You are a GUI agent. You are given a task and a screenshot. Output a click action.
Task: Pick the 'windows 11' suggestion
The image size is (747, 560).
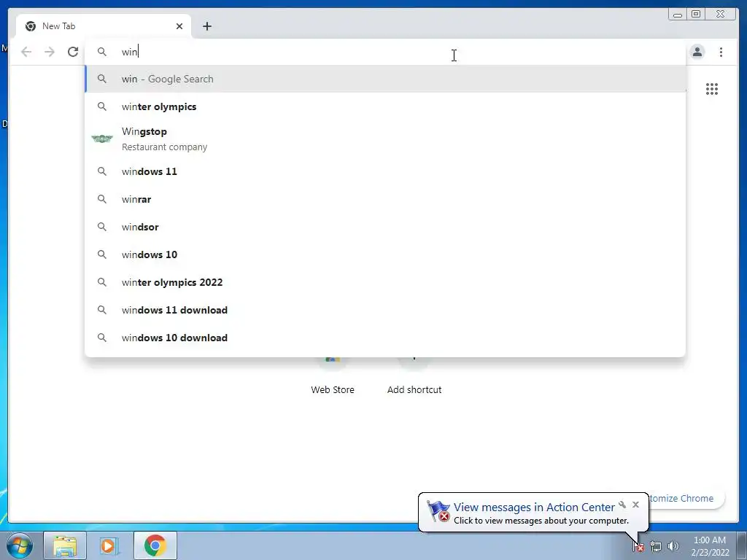[x=385, y=171]
